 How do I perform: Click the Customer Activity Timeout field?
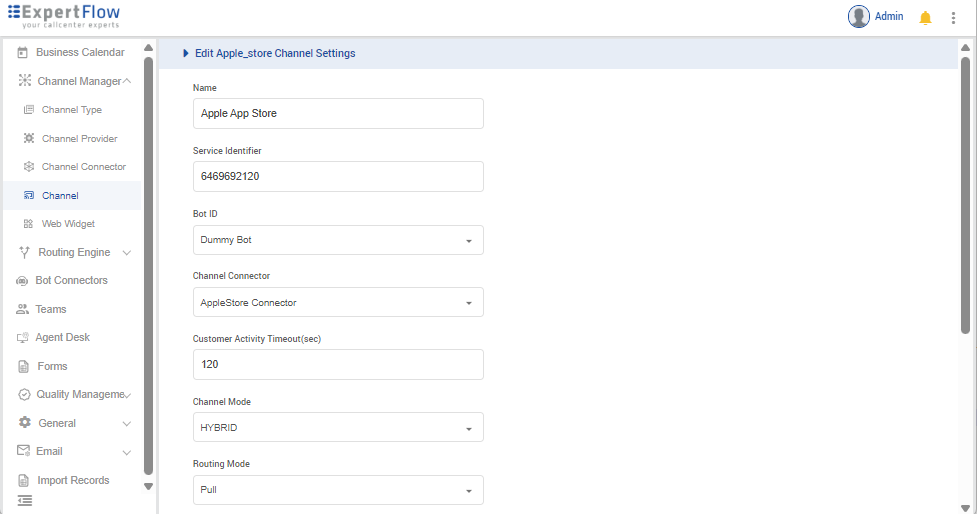(x=338, y=364)
